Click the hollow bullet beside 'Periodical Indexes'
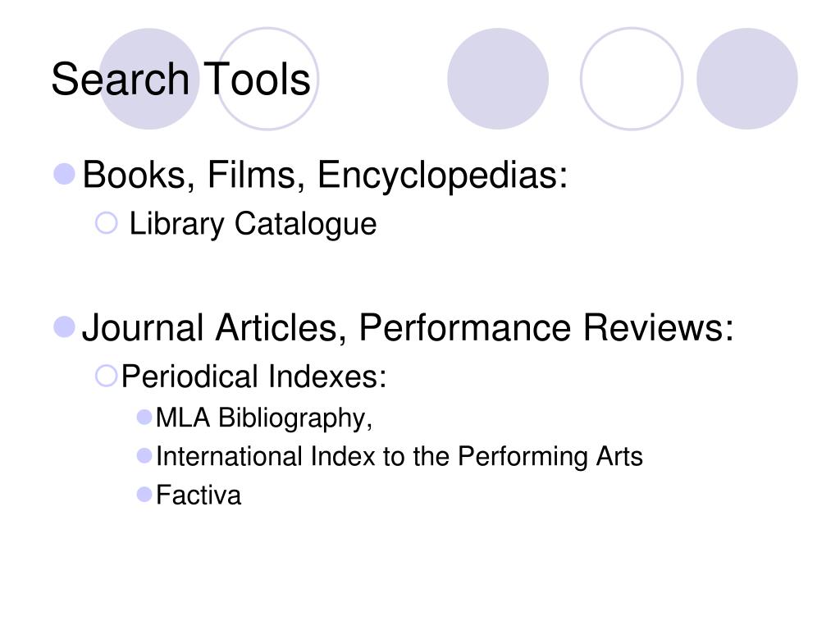Viewport: 840px width, 630px height. (106, 376)
